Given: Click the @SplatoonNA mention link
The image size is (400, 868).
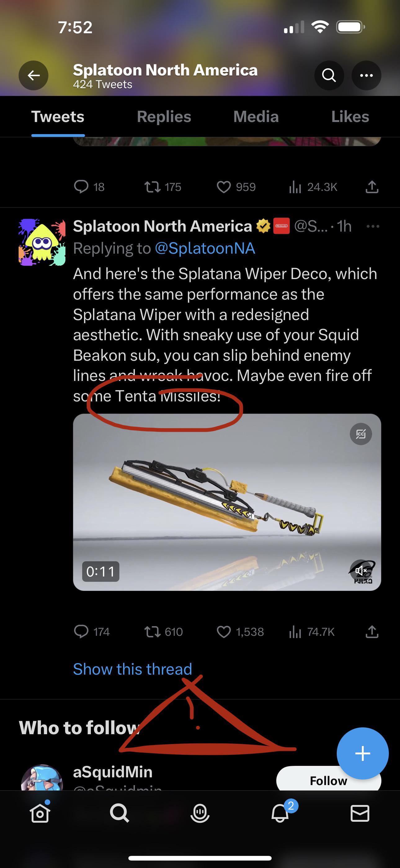Looking at the screenshot, I should click(205, 249).
